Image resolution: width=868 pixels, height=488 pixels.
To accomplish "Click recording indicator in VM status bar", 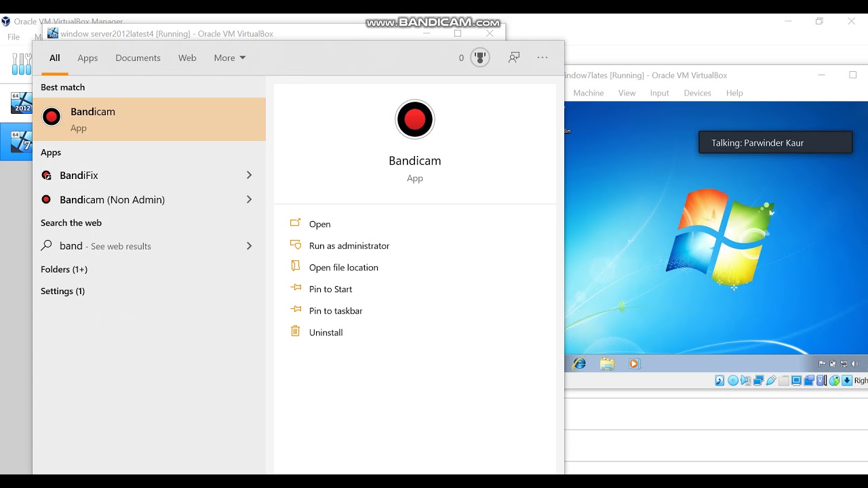I will click(809, 380).
